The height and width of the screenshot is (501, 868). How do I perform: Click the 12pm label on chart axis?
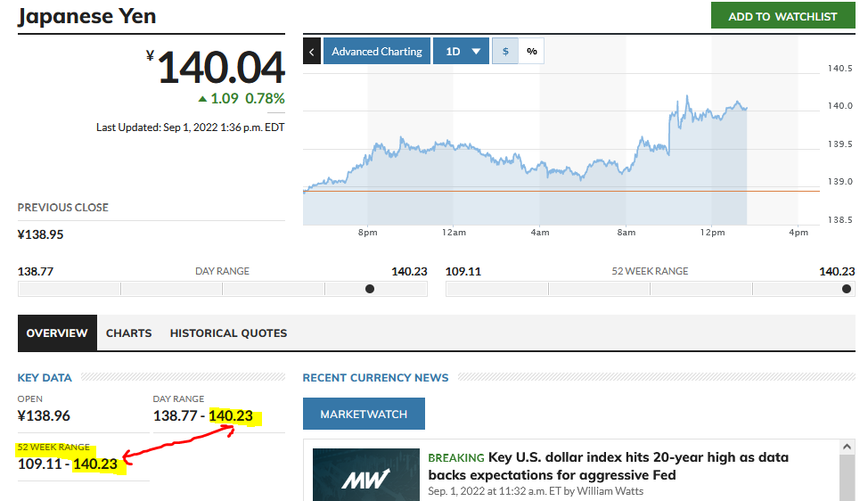[712, 233]
